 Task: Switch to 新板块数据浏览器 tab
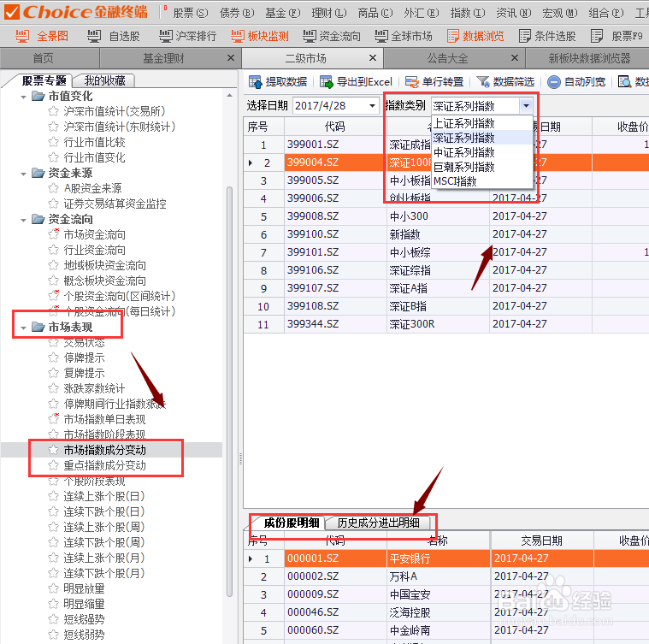tap(589, 58)
